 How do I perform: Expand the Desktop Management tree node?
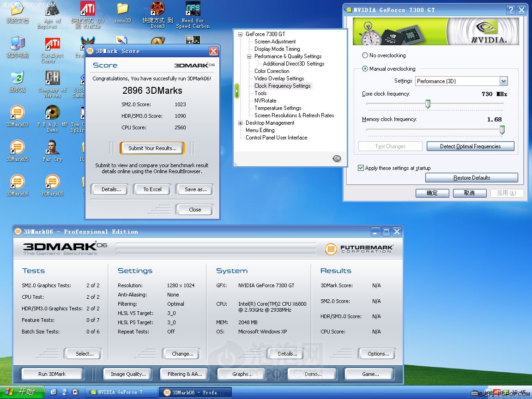click(x=240, y=123)
